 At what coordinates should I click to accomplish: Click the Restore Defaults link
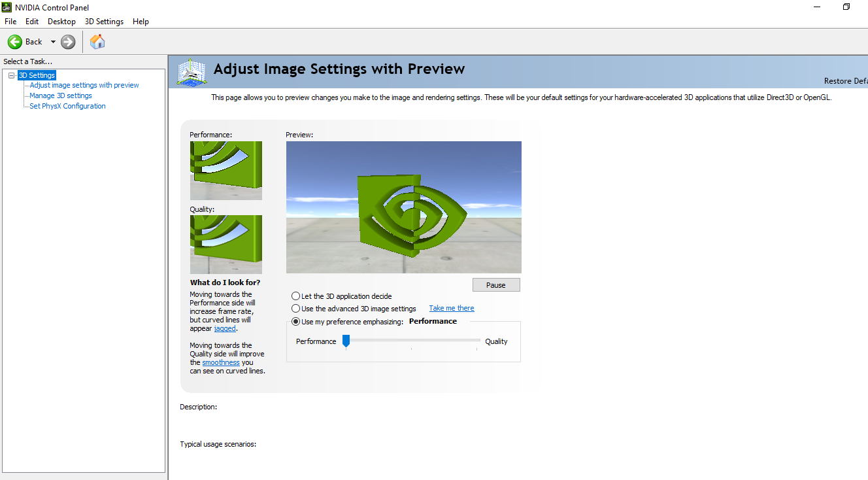[846, 81]
